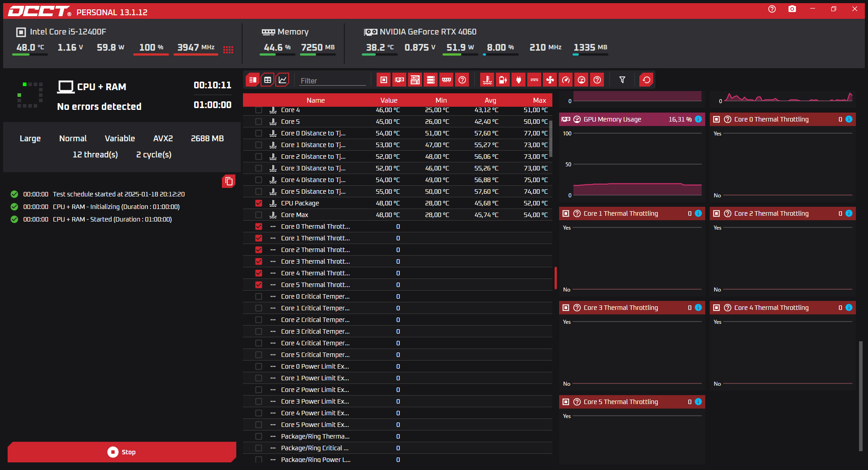Image resolution: width=868 pixels, height=470 pixels.
Task: Click the Memory usage 7250 MB reading
Action: 318,47
